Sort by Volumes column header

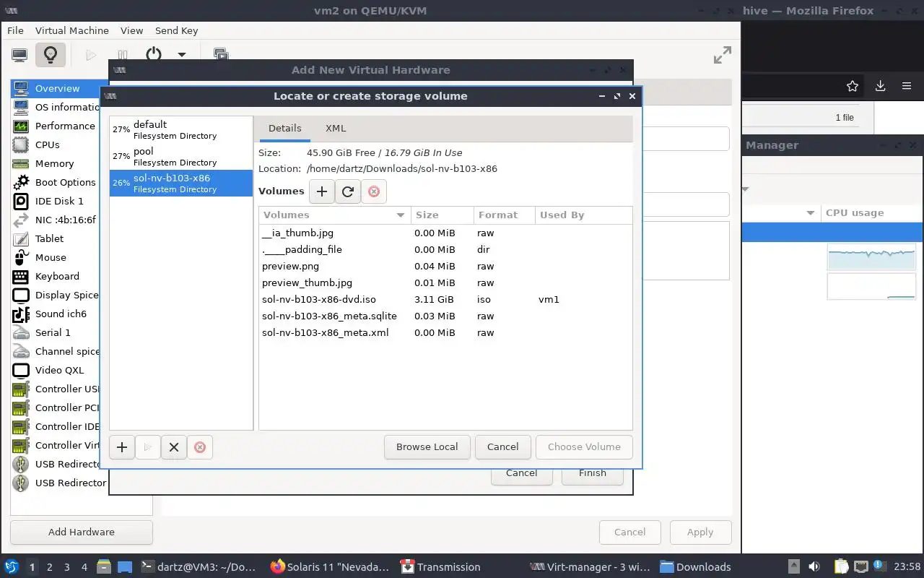tap(334, 215)
